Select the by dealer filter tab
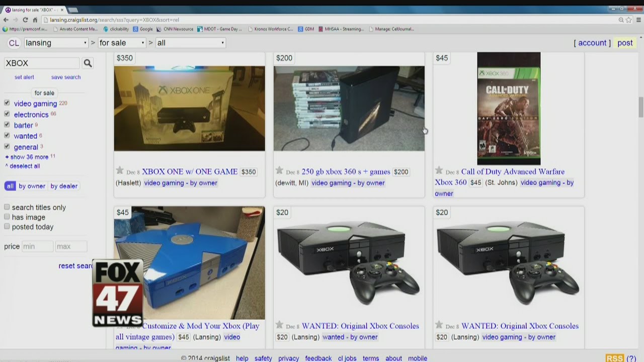The height and width of the screenshot is (362, 644). point(64,186)
